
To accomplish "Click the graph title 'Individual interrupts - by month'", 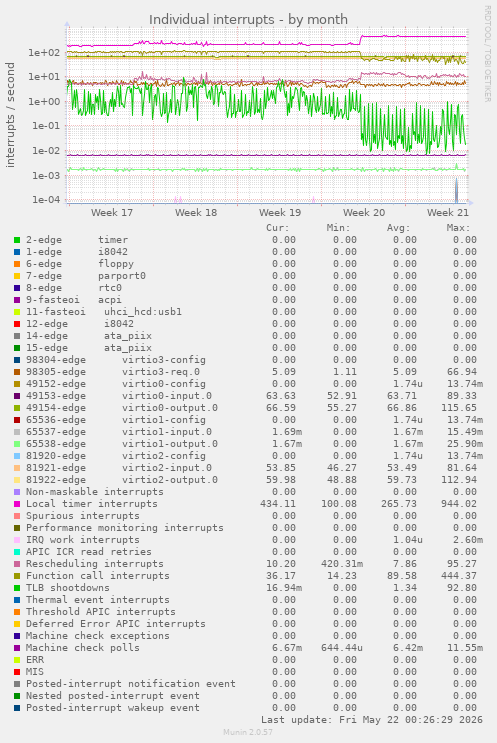I will (248, 19).
